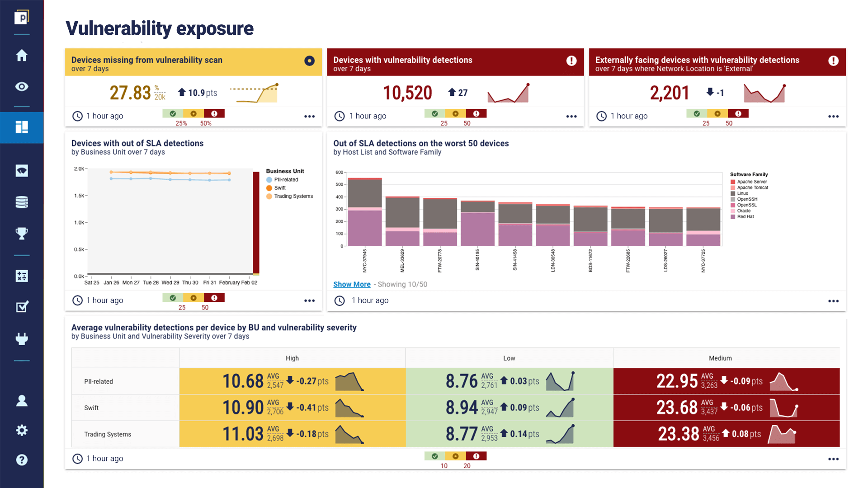Select the plug integrations icon
The height and width of the screenshot is (488, 868).
(x=21, y=339)
